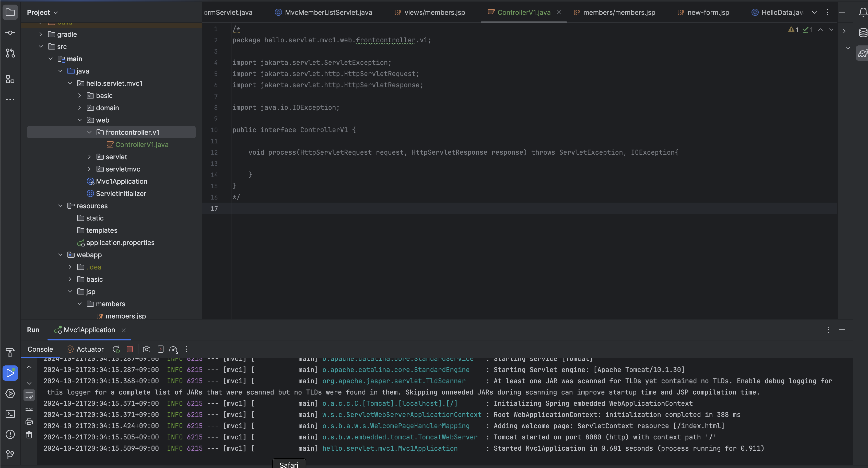Open editor tab options three-dot menu
The width and height of the screenshot is (868, 468).
828,12
